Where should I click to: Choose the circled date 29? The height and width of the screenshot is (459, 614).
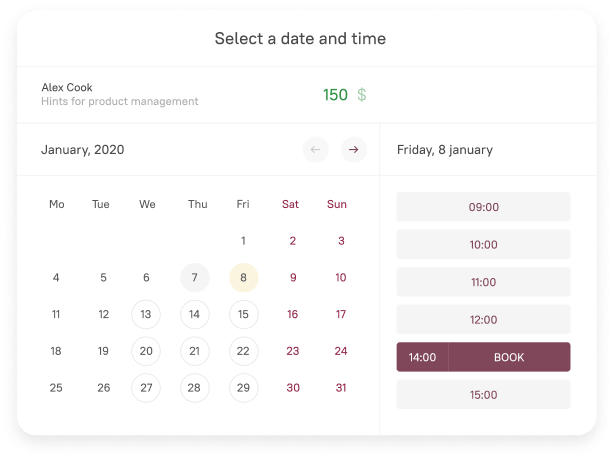(243, 388)
